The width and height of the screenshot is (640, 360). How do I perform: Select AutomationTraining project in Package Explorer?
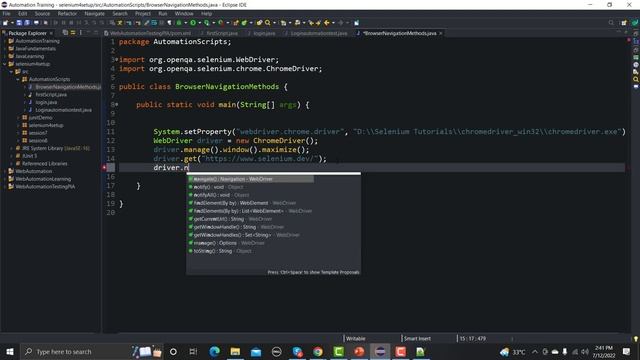tap(37, 41)
